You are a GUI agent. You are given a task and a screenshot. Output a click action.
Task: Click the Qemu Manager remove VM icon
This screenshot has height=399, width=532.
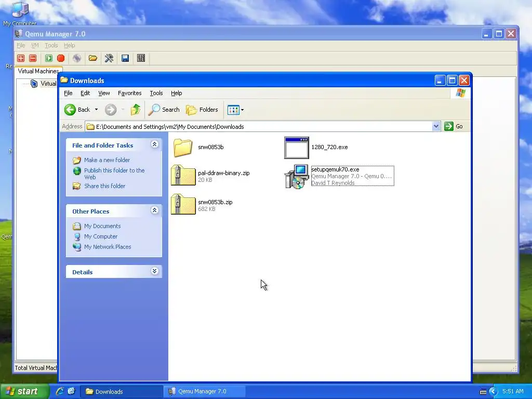click(33, 58)
